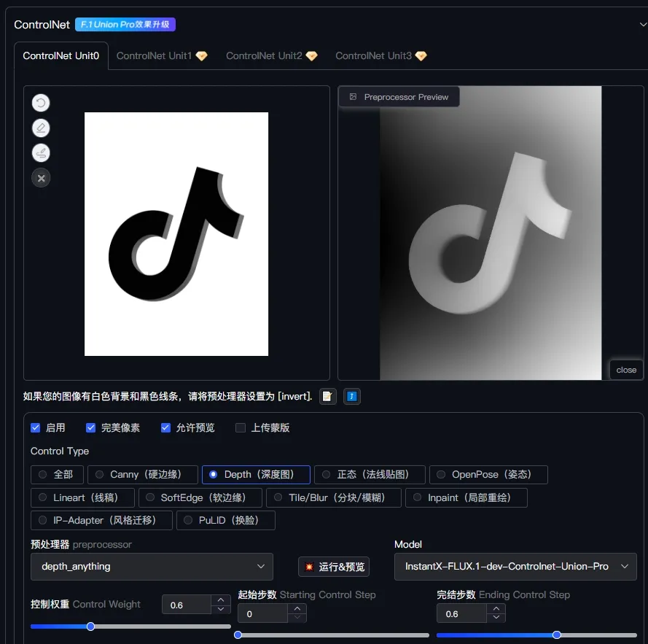The width and height of the screenshot is (648, 644).
Task: Click the blue arrow icon after invert hint
Action: [x=351, y=396]
